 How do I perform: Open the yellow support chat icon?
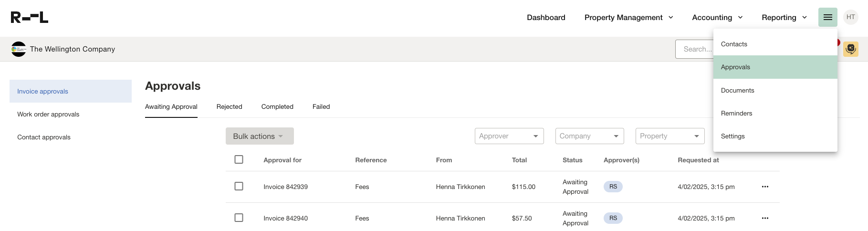[x=850, y=49]
